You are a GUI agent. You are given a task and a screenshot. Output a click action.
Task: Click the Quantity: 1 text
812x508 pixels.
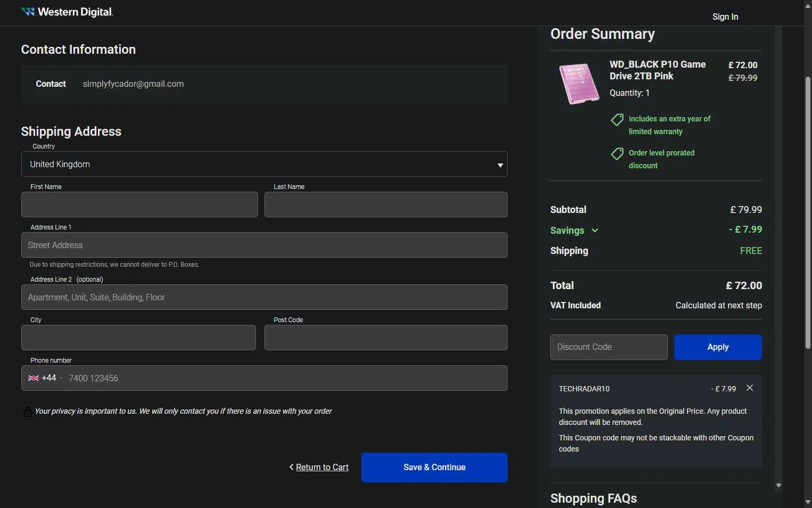pyautogui.click(x=629, y=93)
